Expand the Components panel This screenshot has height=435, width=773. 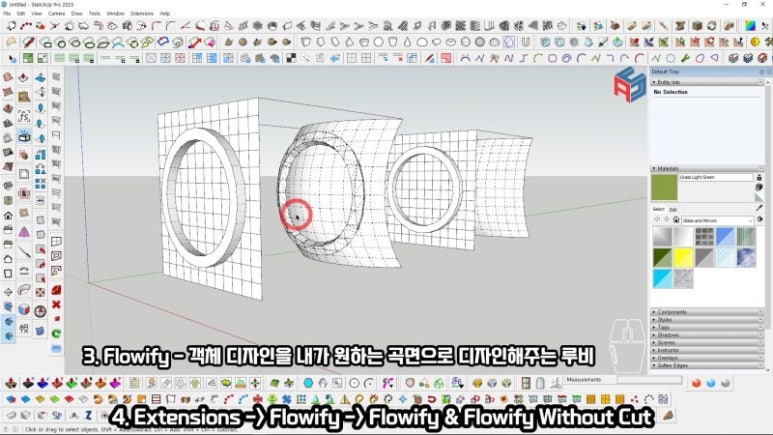(707, 312)
